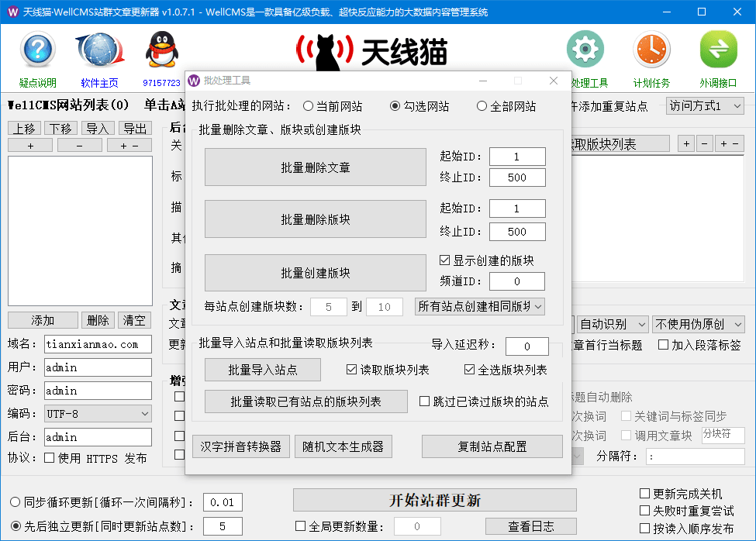Image resolution: width=756 pixels, height=541 pixels.
Task: Click 导出 button in site list
Action: coord(135,128)
